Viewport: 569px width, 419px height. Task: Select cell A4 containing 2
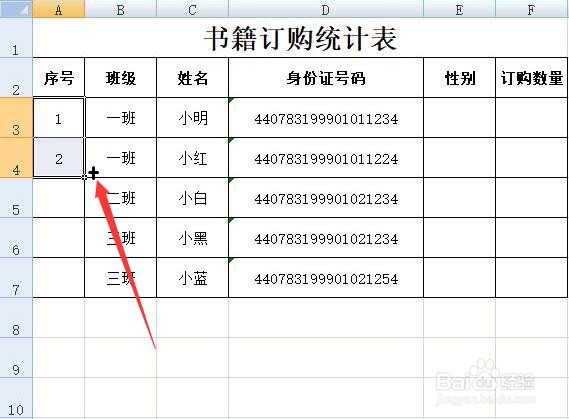click(59, 157)
